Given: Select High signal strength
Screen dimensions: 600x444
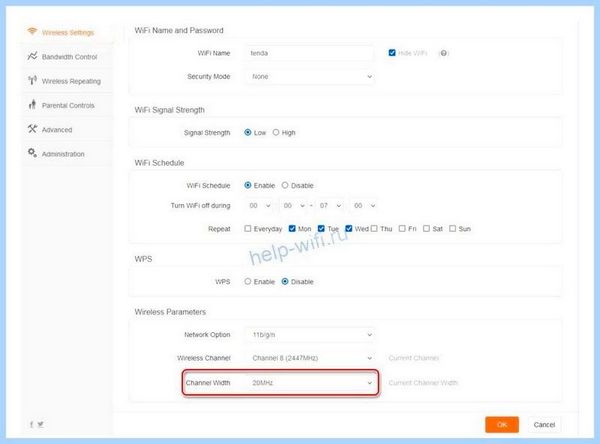Looking at the screenshot, I should tap(276, 132).
